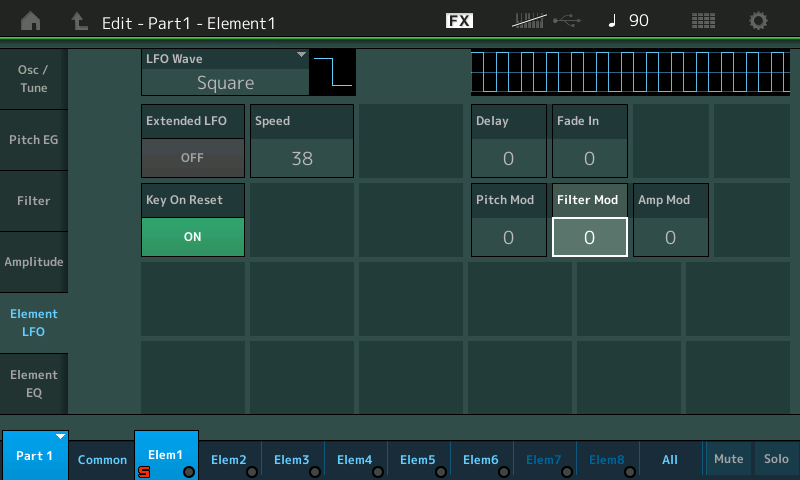
Task: Open the Filter tab
Action: pos(34,201)
